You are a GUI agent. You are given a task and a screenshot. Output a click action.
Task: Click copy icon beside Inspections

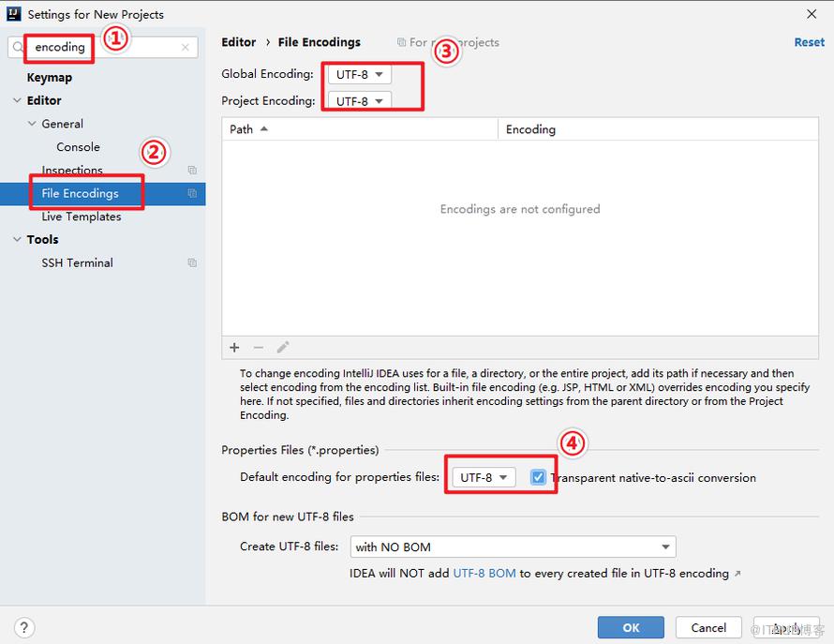(192, 170)
